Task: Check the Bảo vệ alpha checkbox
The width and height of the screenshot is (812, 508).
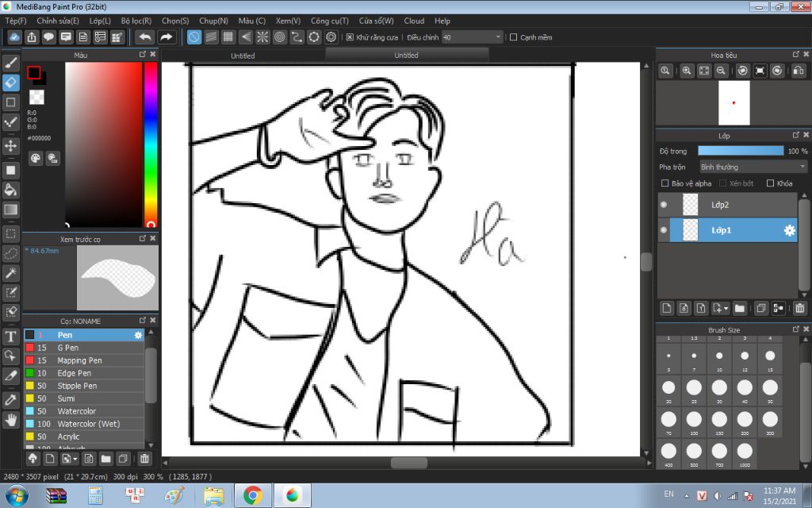Action: point(665,183)
